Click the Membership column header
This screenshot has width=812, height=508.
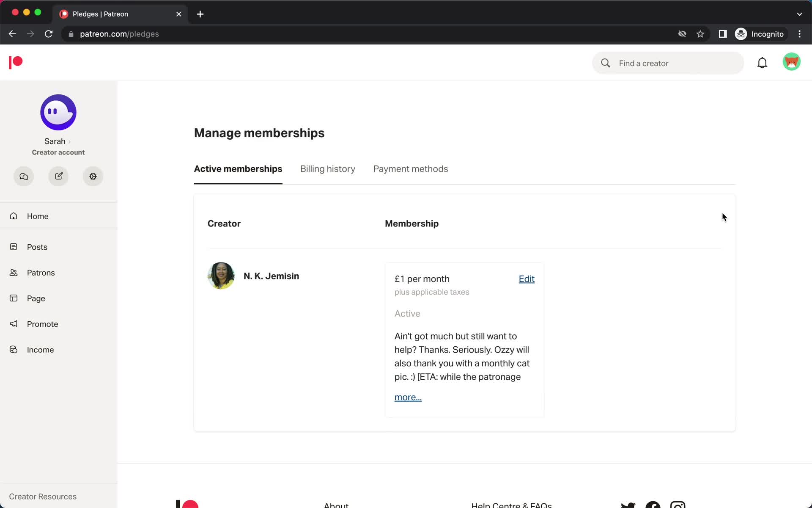[x=411, y=224]
